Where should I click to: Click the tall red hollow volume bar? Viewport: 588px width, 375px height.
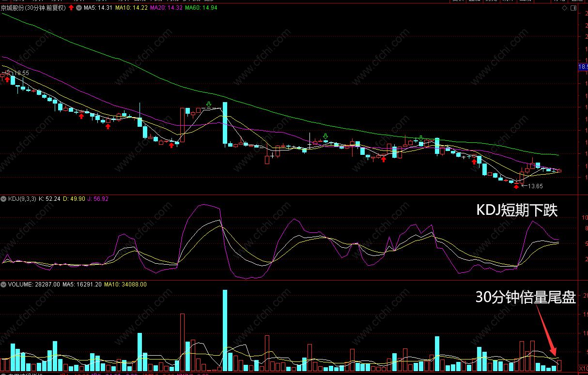pos(183,342)
